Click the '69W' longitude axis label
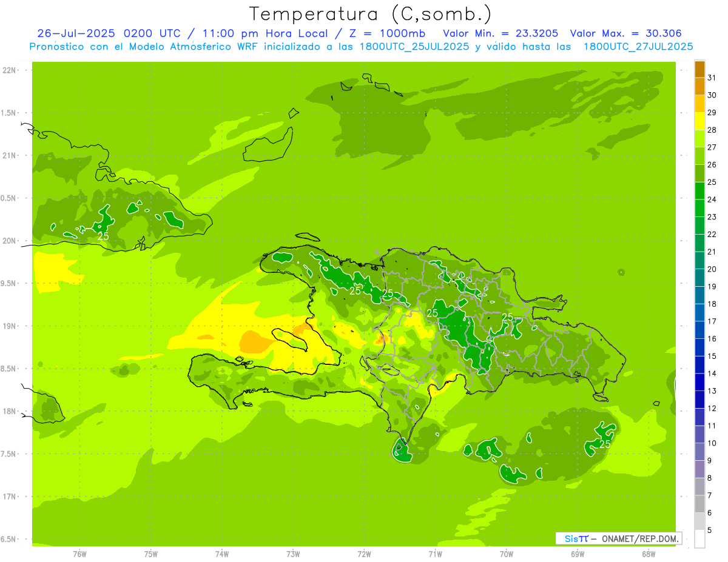728x562 pixels. [578, 555]
